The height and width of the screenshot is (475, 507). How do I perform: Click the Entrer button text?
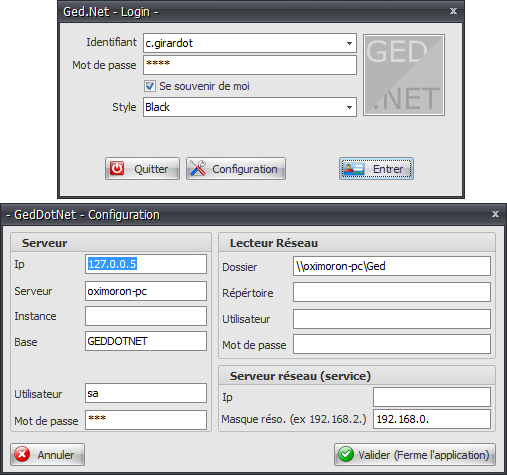pyautogui.click(x=388, y=169)
